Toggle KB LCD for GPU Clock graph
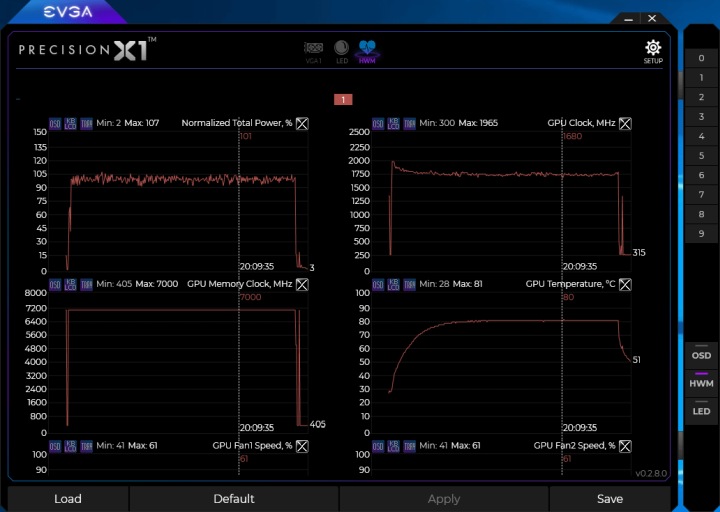 (x=394, y=124)
